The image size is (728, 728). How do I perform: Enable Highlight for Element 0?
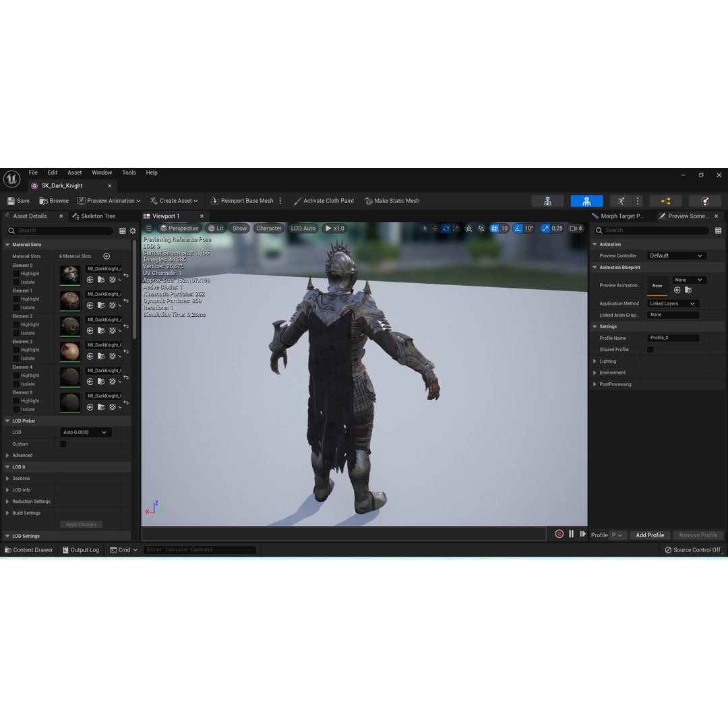(x=16, y=274)
